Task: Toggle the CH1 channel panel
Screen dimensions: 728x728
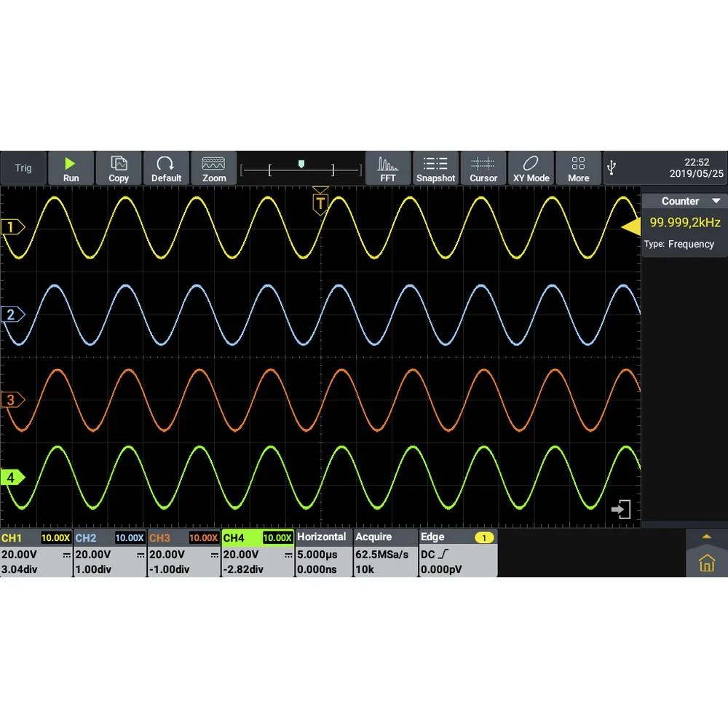Action: tap(36, 553)
